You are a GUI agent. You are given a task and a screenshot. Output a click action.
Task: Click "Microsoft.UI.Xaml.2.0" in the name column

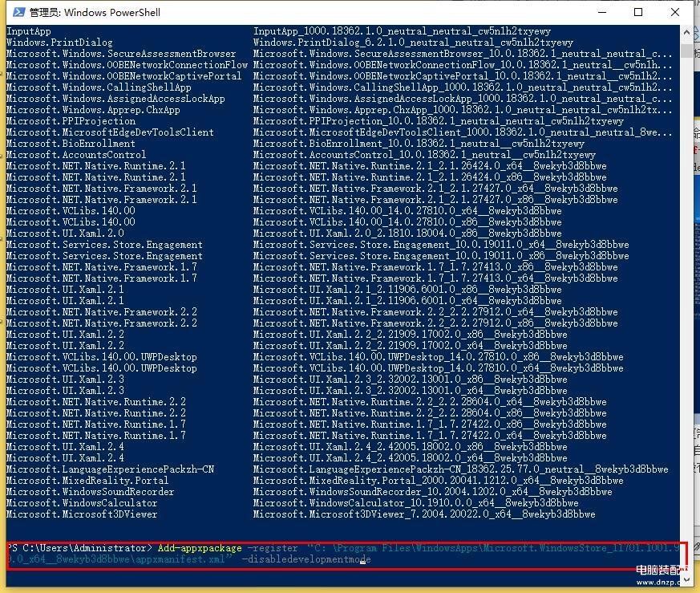[65, 234]
